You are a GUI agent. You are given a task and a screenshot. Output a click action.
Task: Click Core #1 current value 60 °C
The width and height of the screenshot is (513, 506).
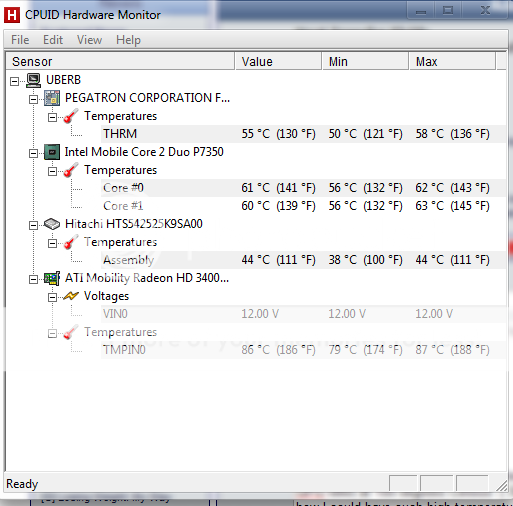coord(278,206)
